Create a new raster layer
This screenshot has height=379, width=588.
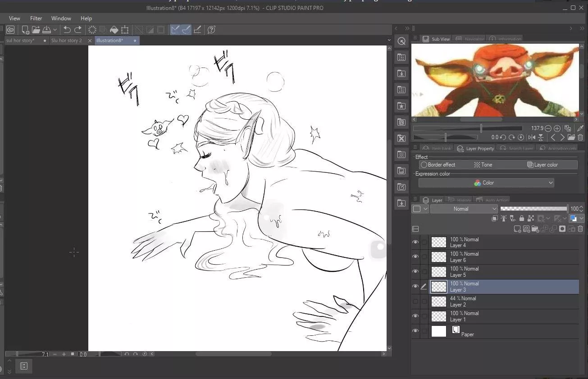[x=517, y=229]
